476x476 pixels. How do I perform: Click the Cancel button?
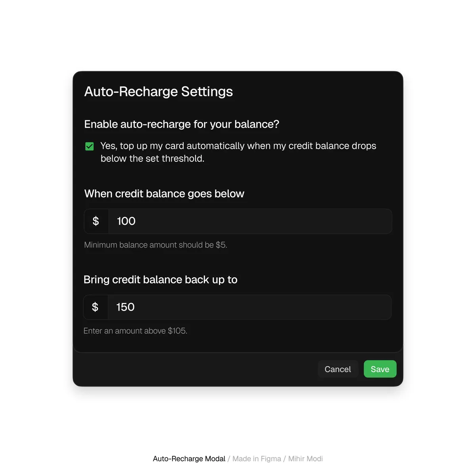(x=338, y=369)
